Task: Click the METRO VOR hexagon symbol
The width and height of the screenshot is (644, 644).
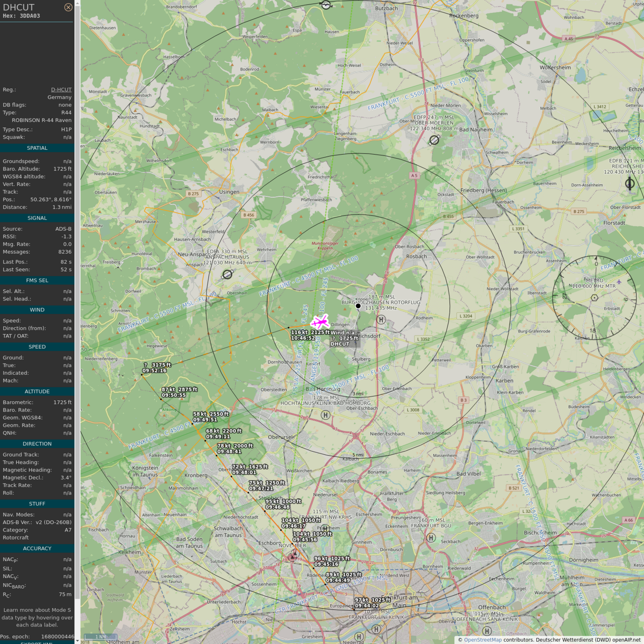Action: [594, 298]
